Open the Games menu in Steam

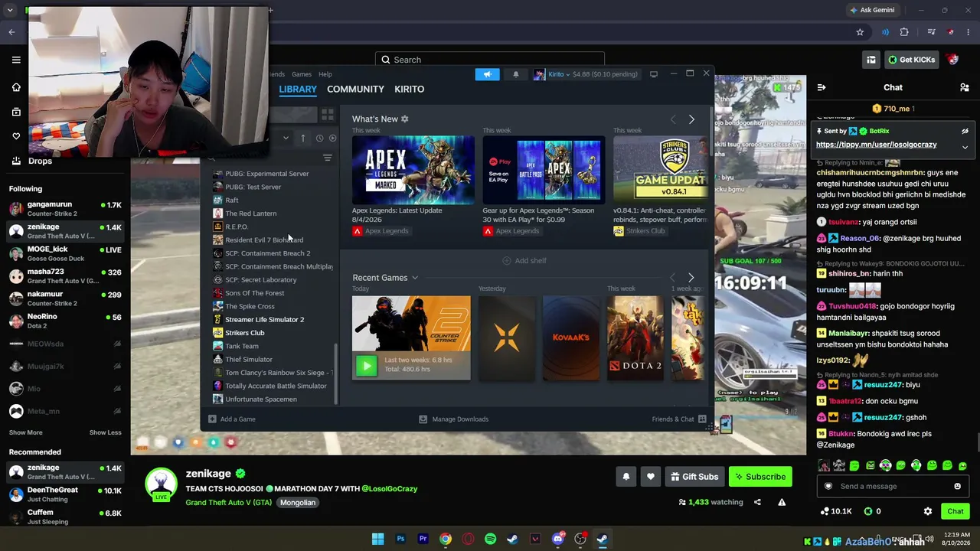click(302, 74)
